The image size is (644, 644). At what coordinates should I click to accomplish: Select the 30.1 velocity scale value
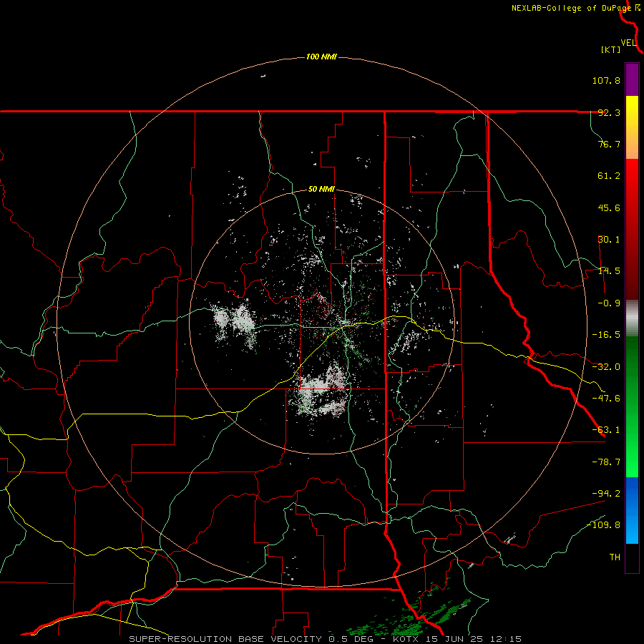pos(609,240)
